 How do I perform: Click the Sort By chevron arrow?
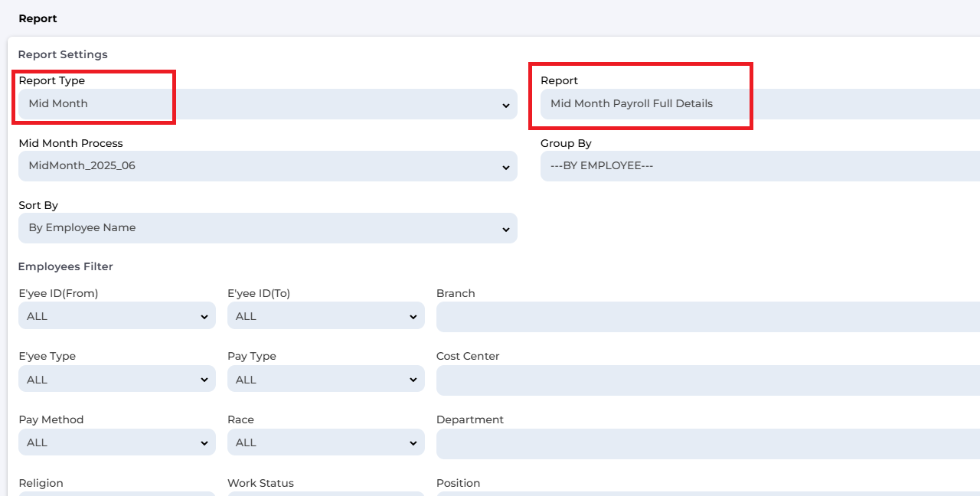[x=505, y=229]
